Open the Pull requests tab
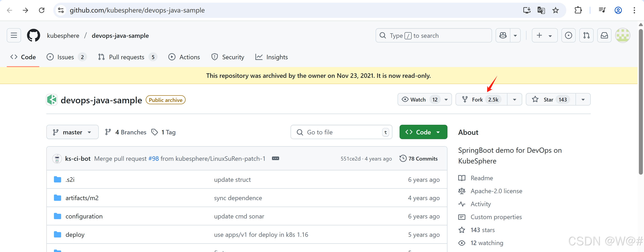644x252 pixels. click(x=128, y=57)
